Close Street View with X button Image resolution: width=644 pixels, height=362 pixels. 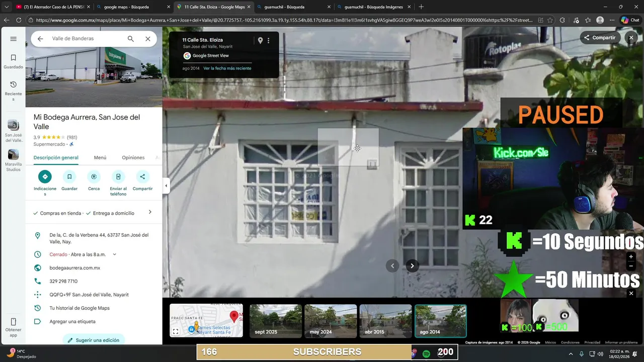[631, 38]
